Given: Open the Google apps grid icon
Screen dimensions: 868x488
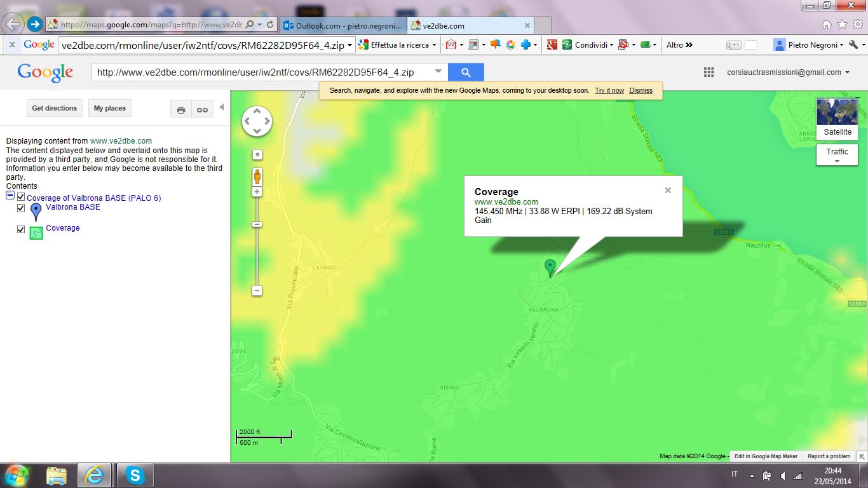Looking at the screenshot, I should (x=709, y=72).
